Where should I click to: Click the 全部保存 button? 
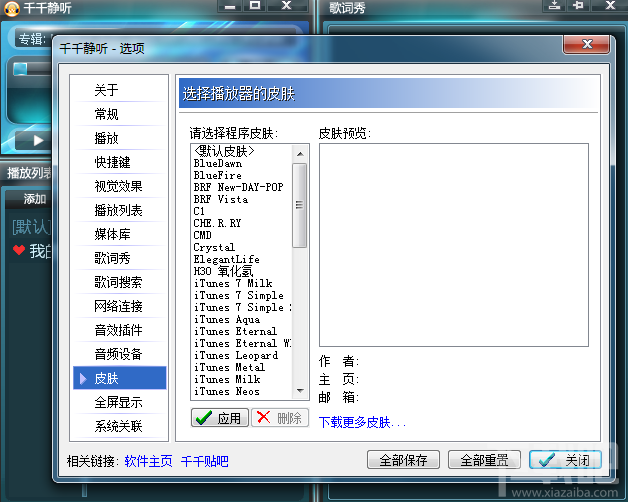(403, 460)
